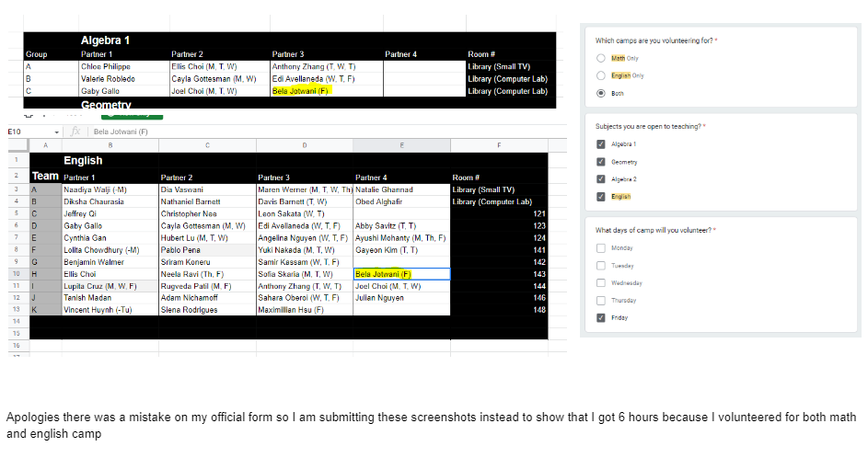
Task: Click the Sriram Koneru cell
Action: 208,262
